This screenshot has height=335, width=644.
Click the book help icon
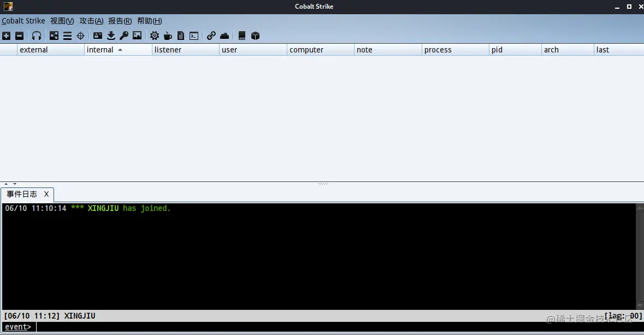[x=242, y=36]
